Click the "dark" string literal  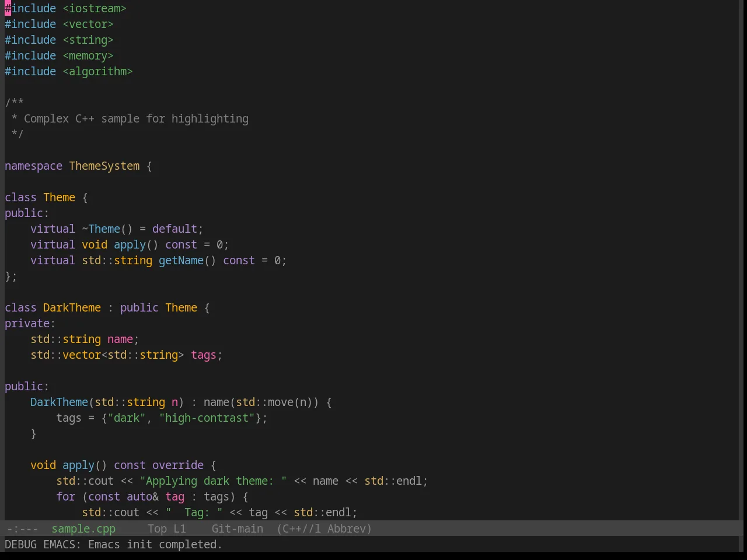click(x=127, y=418)
